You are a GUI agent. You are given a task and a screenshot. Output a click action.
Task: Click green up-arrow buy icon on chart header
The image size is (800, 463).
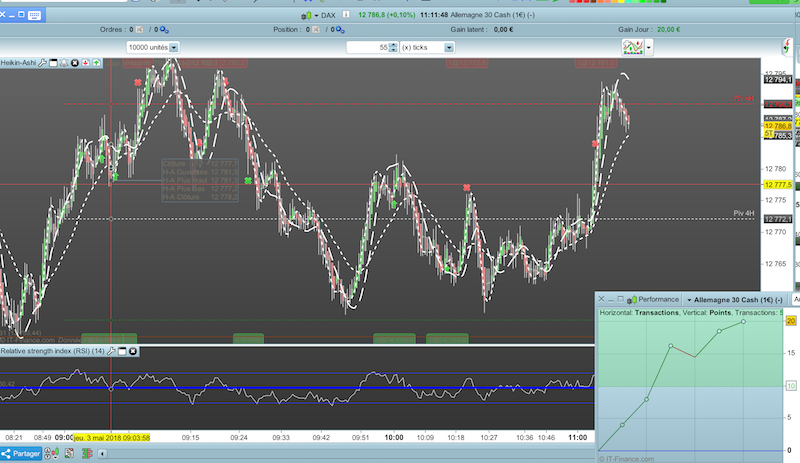click(x=96, y=63)
